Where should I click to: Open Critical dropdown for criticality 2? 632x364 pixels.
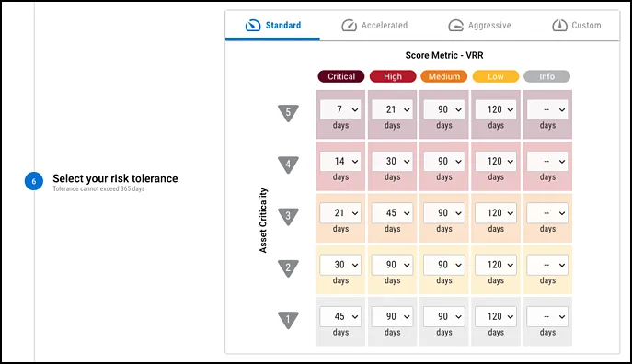(340, 265)
